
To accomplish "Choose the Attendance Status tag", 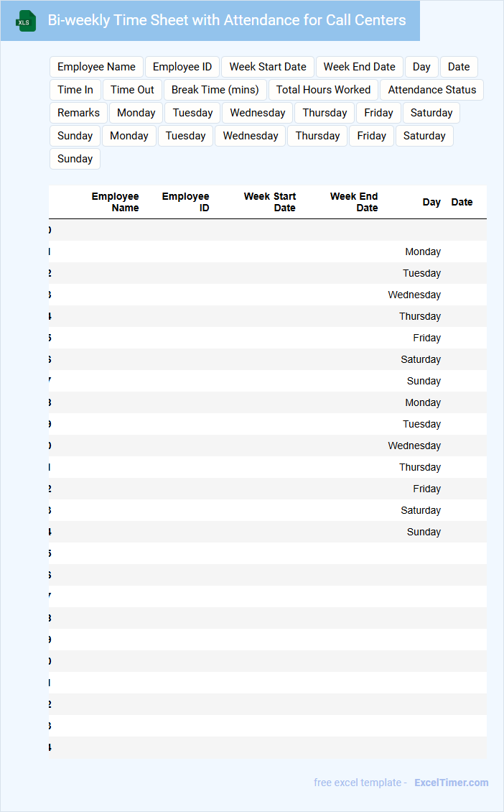I will click(x=432, y=90).
